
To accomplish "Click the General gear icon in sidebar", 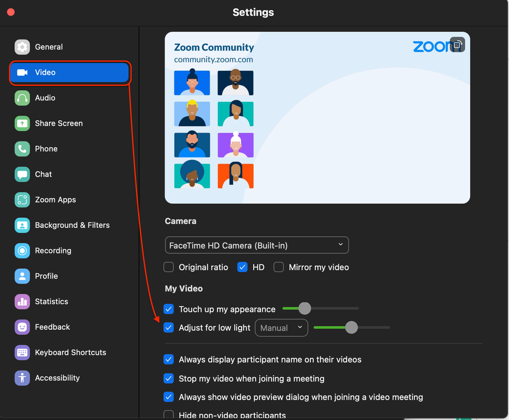I will pos(22,47).
